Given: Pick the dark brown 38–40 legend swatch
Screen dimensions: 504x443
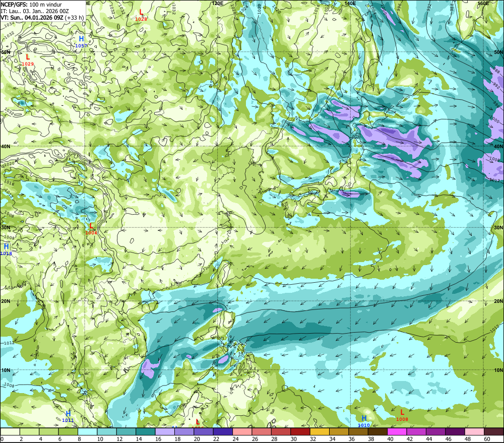Looking at the screenshot, I should [x=377, y=431].
